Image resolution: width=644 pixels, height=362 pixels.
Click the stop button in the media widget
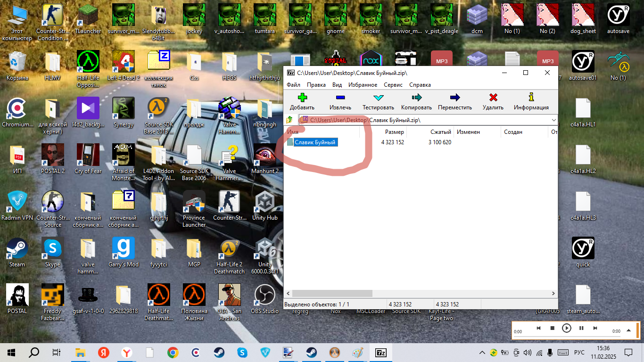click(x=553, y=328)
